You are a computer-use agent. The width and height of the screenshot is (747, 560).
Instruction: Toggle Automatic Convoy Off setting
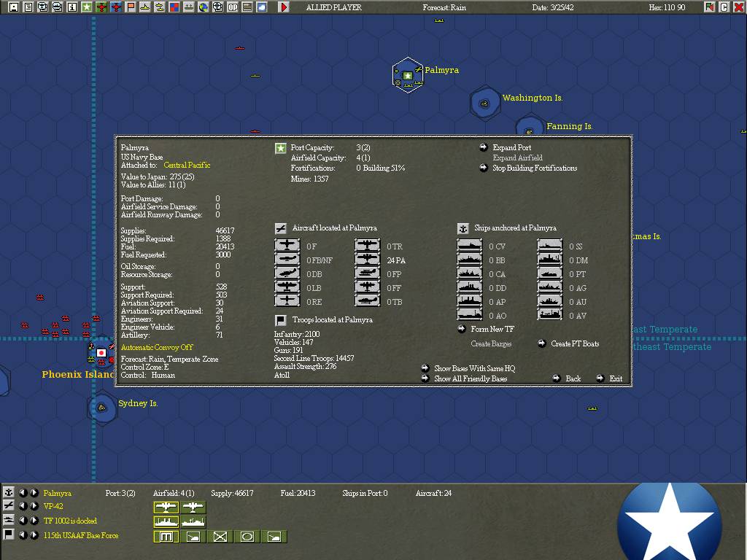pyautogui.click(x=157, y=347)
